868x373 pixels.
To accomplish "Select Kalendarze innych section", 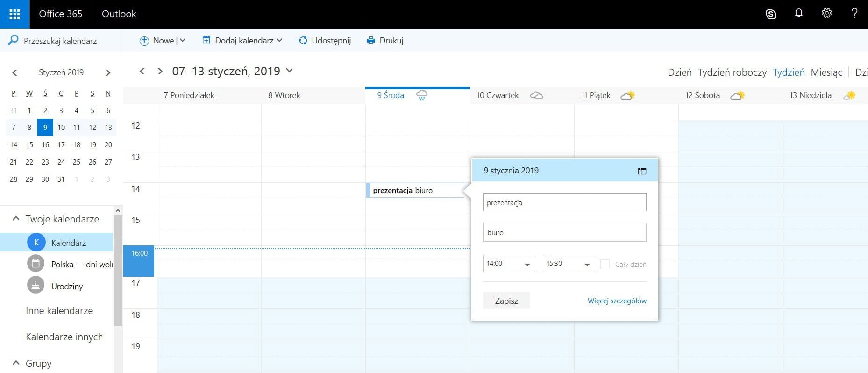I will tap(64, 337).
